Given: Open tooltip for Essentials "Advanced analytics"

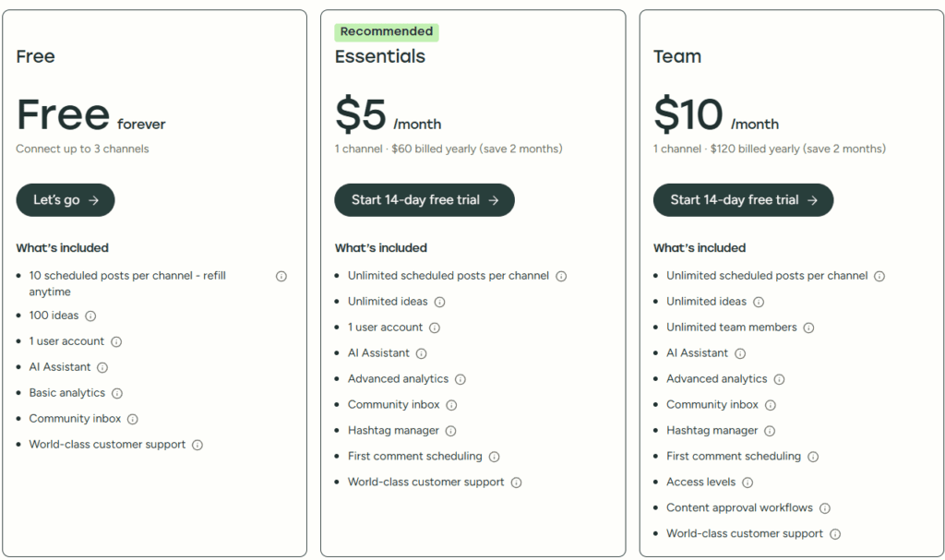Looking at the screenshot, I should click(x=462, y=378).
